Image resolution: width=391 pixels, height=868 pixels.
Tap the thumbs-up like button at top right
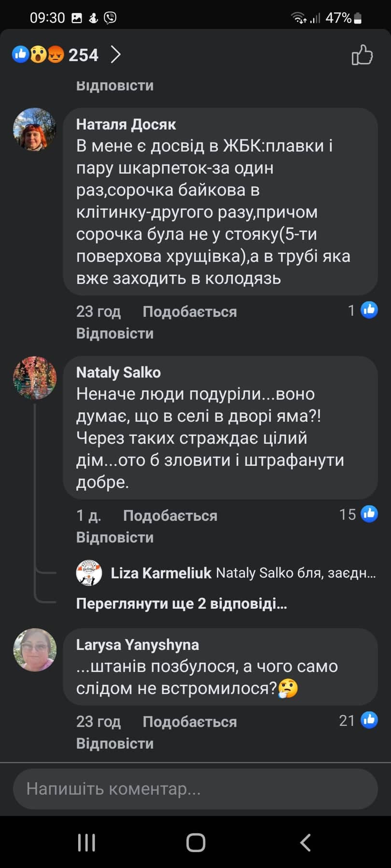362,55
